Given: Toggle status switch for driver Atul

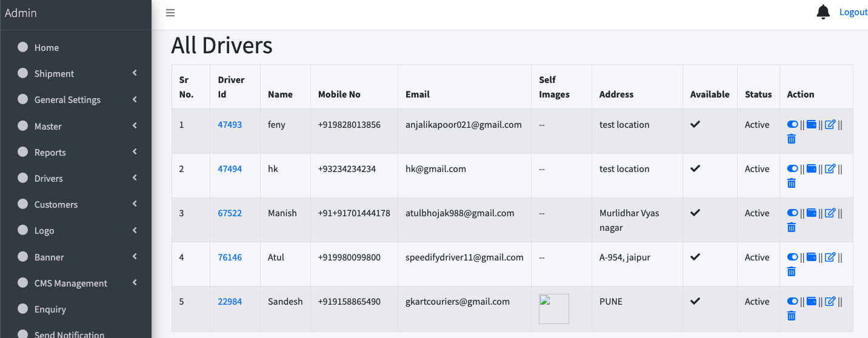Looking at the screenshot, I should (792, 257).
